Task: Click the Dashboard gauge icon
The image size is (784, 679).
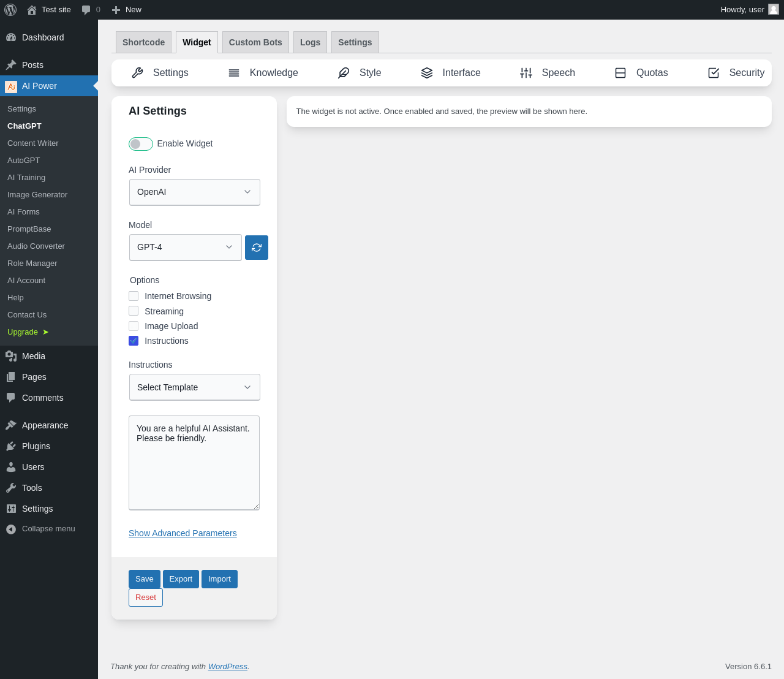Action: pos(11,37)
